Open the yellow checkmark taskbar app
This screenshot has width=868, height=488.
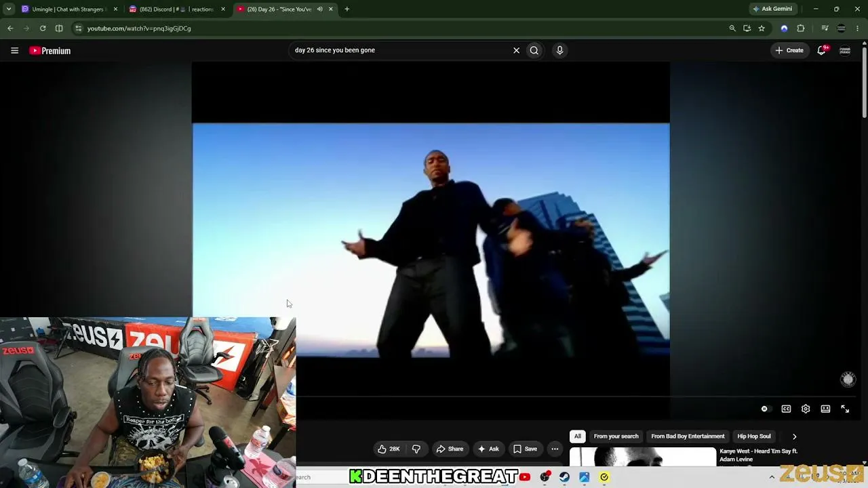[604, 477]
